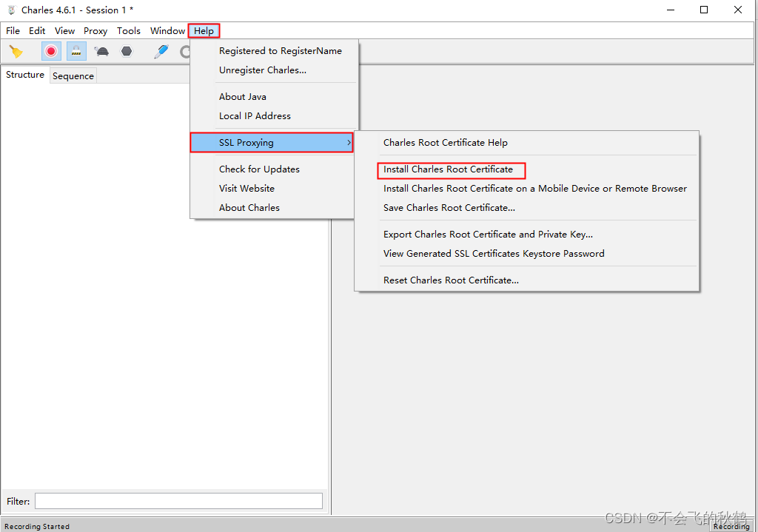The height and width of the screenshot is (532, 758).
Task: Open the Tools menu
Action: (x=129, y=31)
